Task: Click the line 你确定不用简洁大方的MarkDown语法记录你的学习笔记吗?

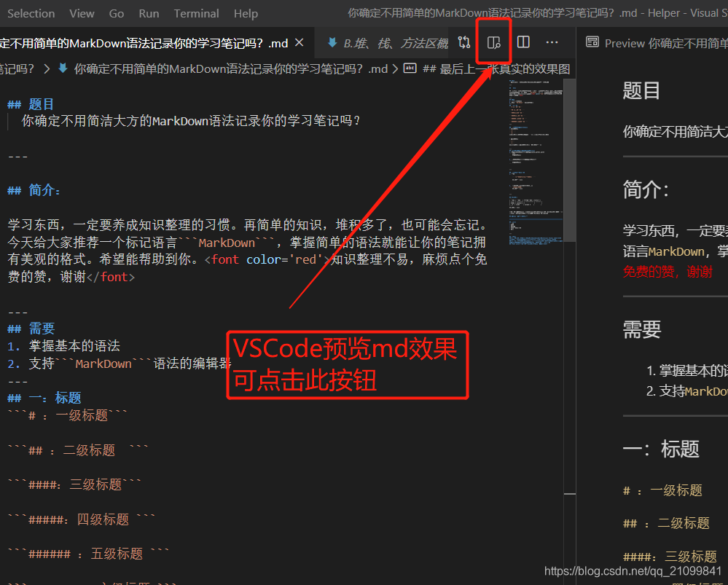Action: coord(191,121)
